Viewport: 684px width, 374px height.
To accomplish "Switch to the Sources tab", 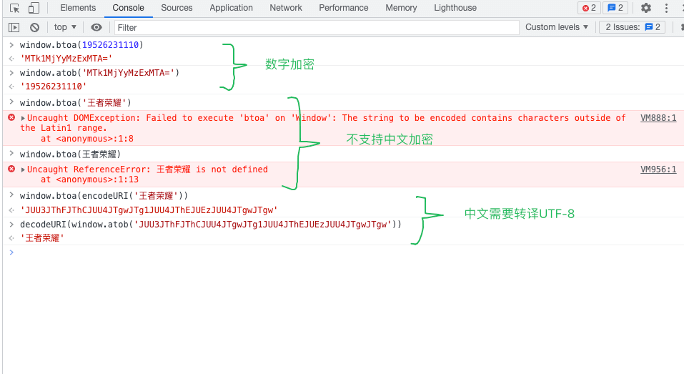I will [x=177, y=8].
